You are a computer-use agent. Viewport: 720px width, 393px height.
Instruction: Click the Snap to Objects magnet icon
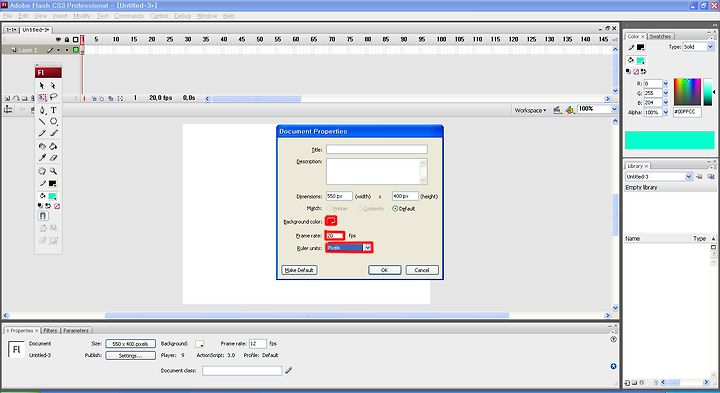(43, 216)
